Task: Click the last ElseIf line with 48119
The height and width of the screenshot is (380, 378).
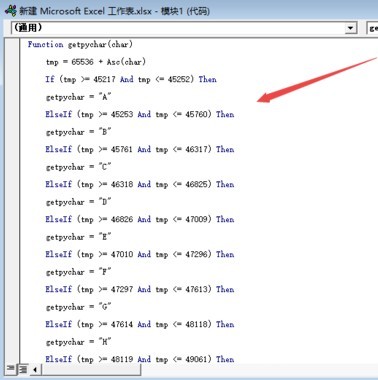Action: coord(140,359)
